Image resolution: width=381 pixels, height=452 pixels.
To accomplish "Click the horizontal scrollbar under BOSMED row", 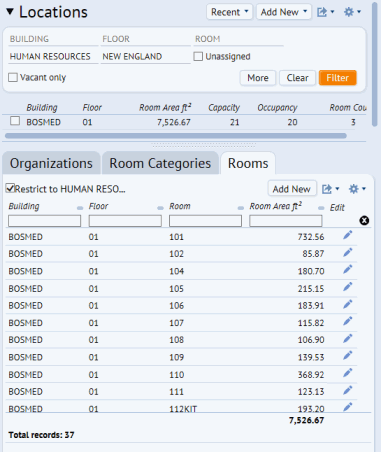I will [176, 136].
